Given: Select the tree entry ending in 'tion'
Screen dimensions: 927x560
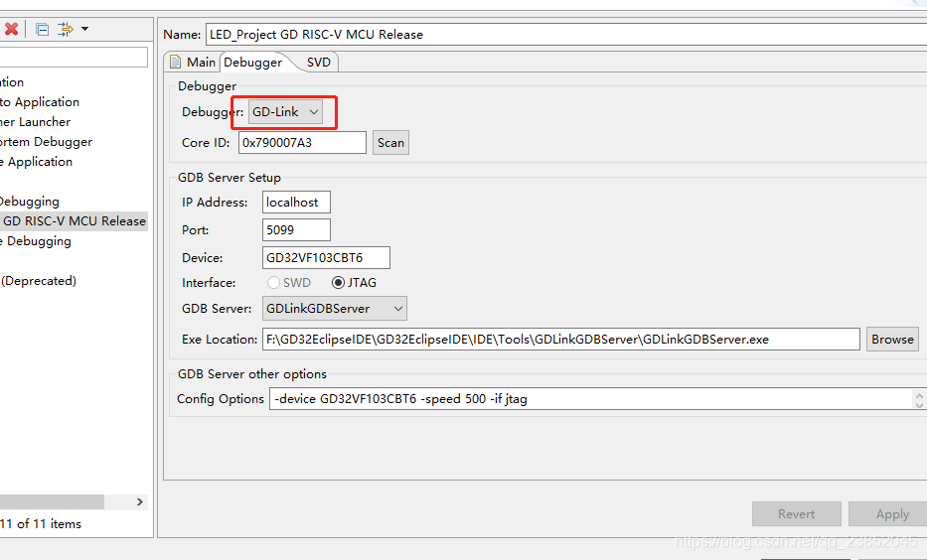Looking at the screenshot, I should coord(12,82).
